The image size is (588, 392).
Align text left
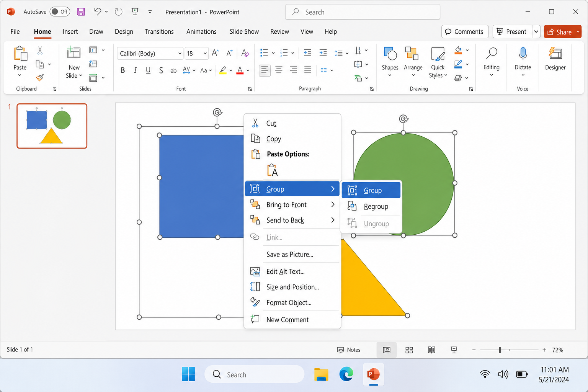tap(265, 70)
